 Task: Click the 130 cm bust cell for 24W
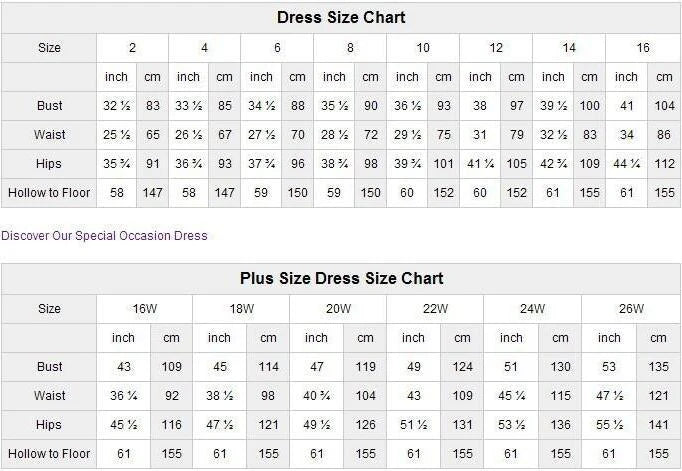pos(560,367)
